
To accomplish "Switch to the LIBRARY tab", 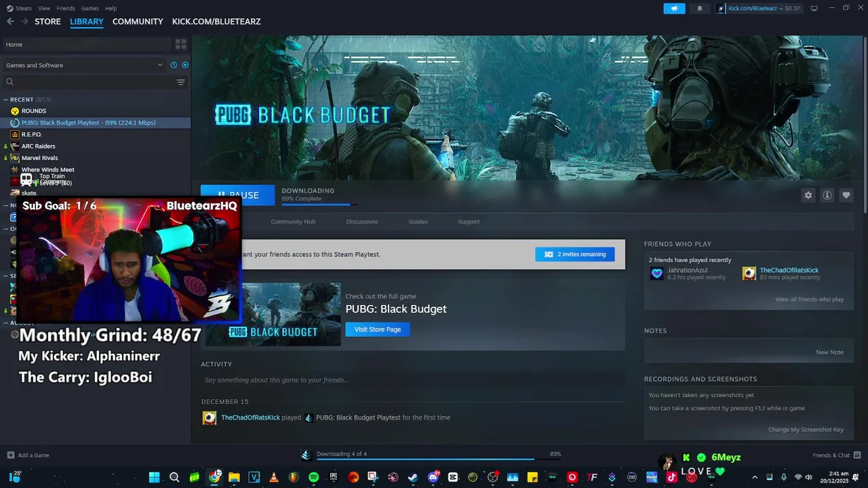I will point(87,22).
